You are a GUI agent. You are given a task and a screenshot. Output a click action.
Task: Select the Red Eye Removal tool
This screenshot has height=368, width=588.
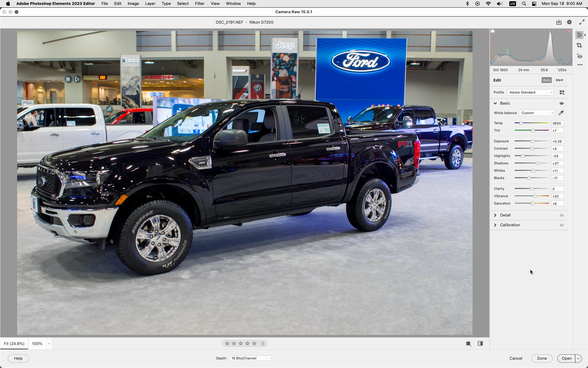click(579, 56)
